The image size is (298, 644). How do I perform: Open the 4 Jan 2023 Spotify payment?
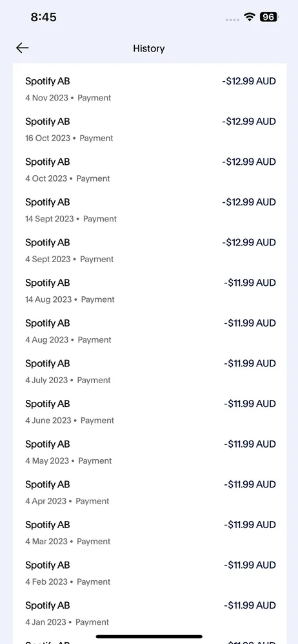150,612
